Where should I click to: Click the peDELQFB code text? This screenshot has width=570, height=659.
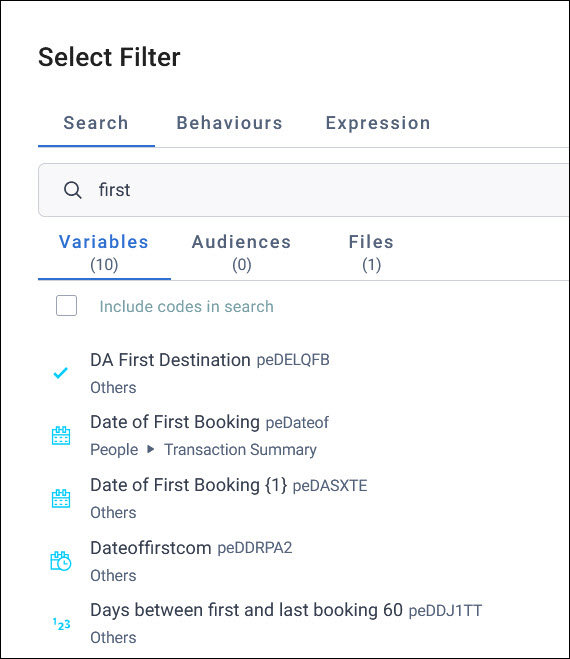(293, 360)
